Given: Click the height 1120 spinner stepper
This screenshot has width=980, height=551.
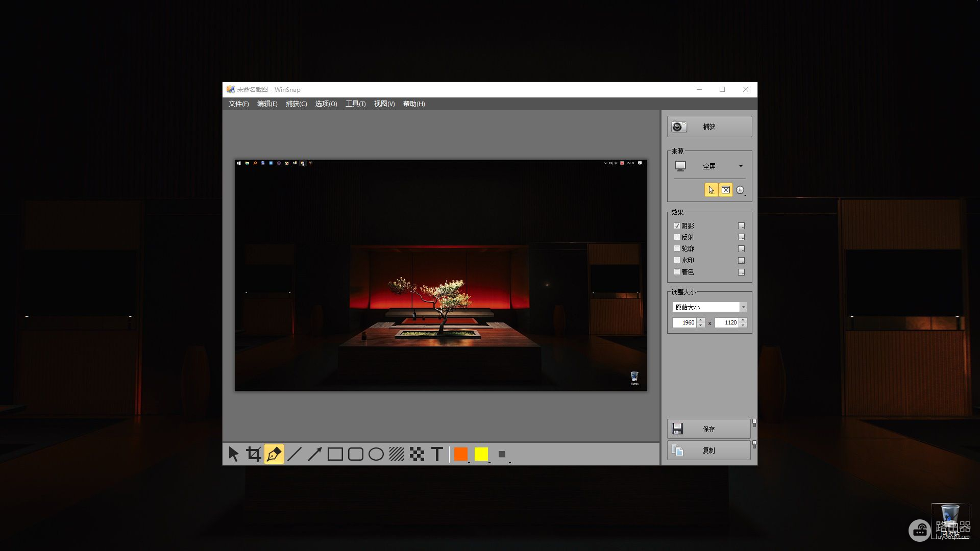Looking at the screenshot, I should point(743,322).
